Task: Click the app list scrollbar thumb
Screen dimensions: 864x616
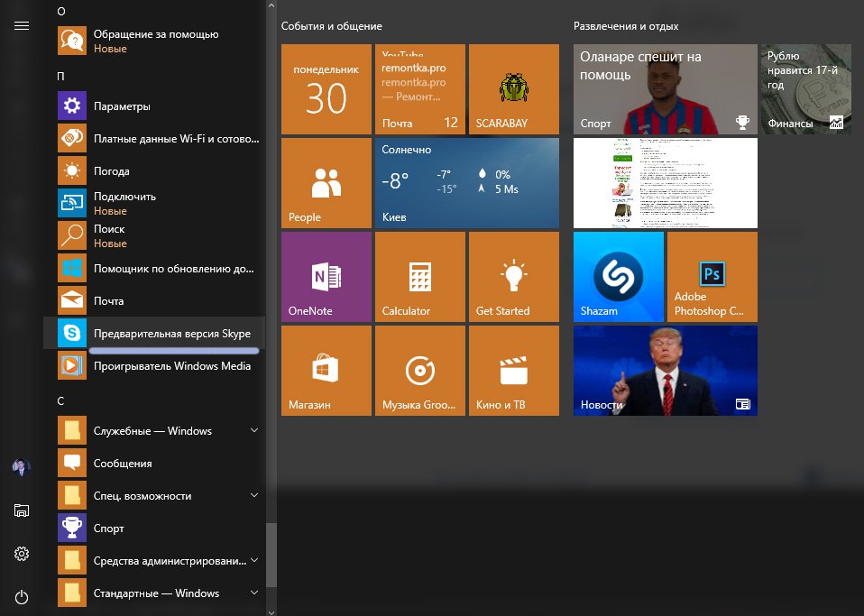Action: coord(271,555)
